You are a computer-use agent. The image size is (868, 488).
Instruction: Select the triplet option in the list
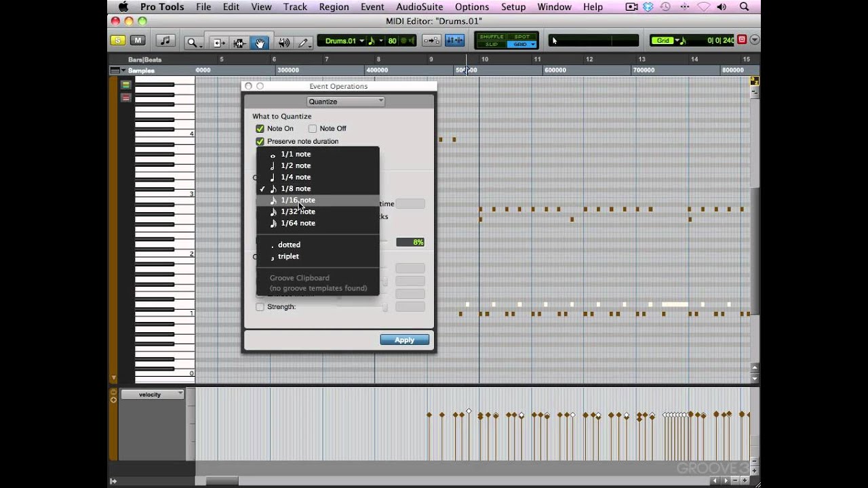[317, 257]
